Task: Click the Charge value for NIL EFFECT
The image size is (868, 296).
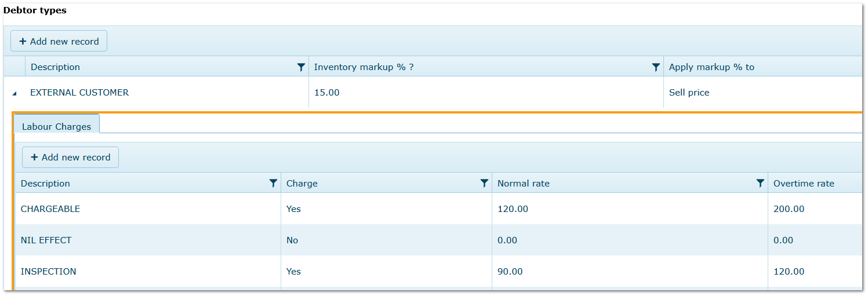Action: 292,240
